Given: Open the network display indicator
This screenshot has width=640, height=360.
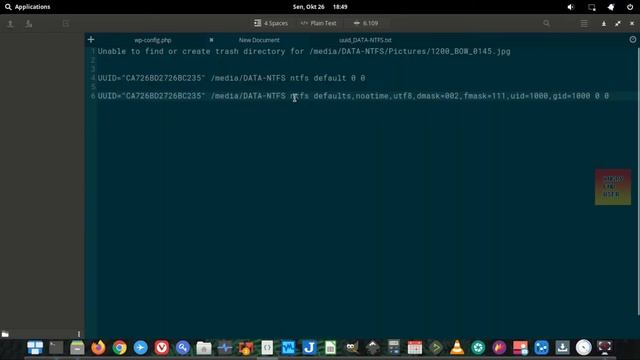Looking at the screenshot, I should (591, 7).
